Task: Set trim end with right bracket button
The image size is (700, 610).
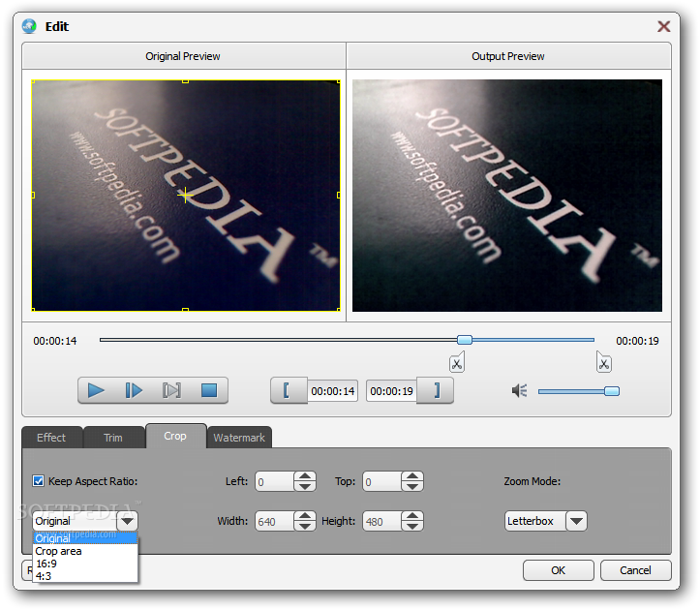Action: coord(436,391)
